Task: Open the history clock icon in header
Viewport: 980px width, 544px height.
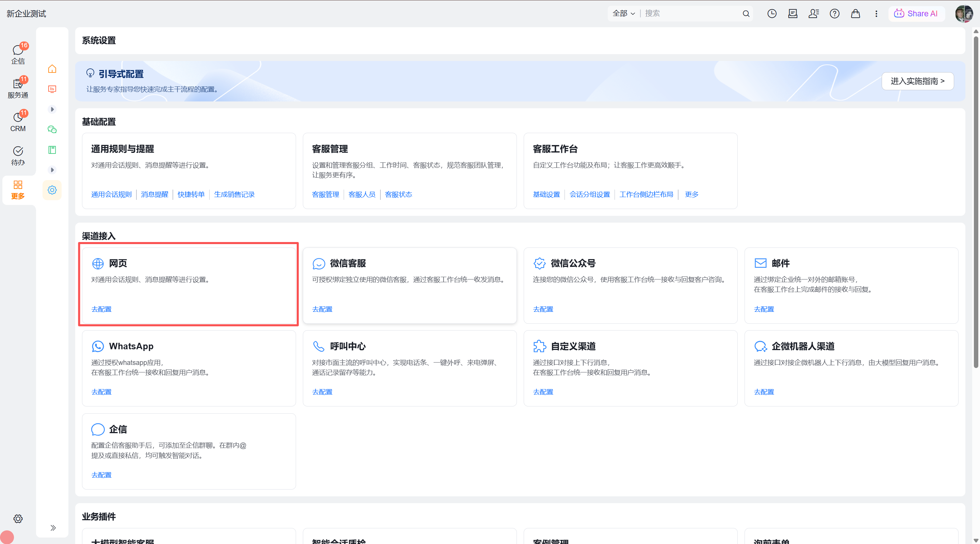Action: tap(771, 14)
